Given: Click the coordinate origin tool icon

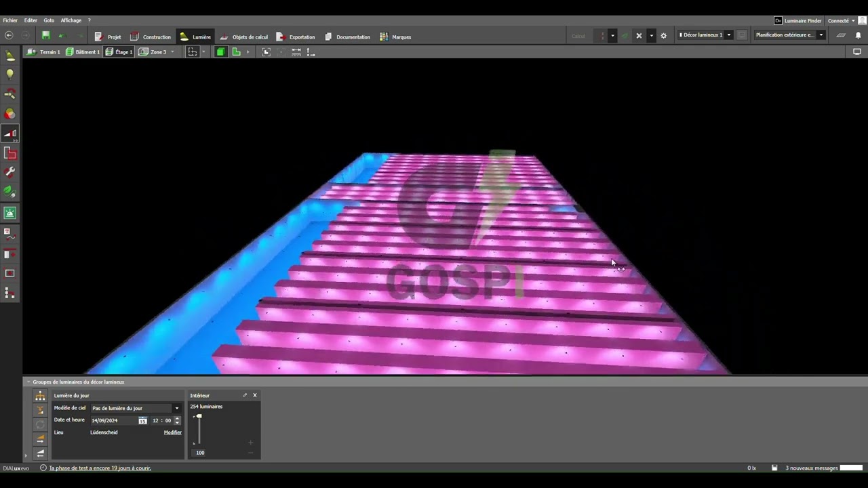Looking at the screenshot, I should click(311, 52).
